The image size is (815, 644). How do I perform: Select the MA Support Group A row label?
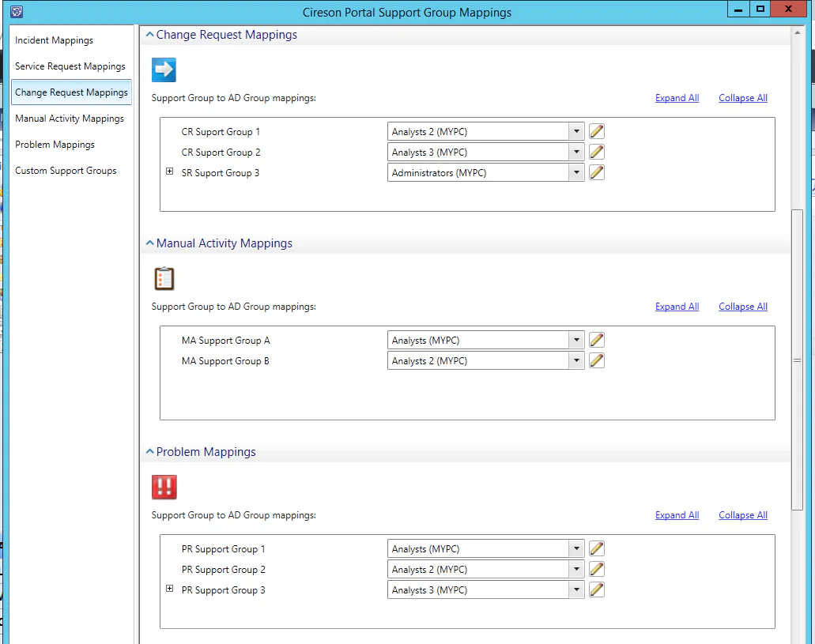point(225,341)
